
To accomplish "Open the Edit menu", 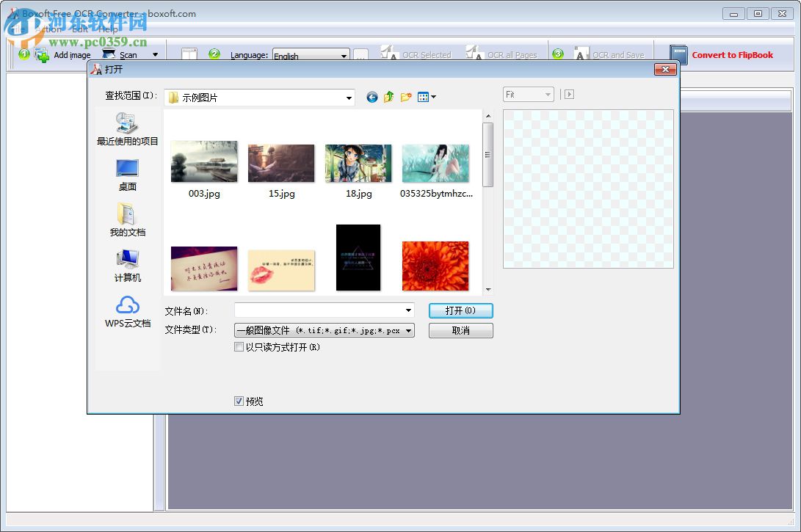I will click(x=81, y=29).
